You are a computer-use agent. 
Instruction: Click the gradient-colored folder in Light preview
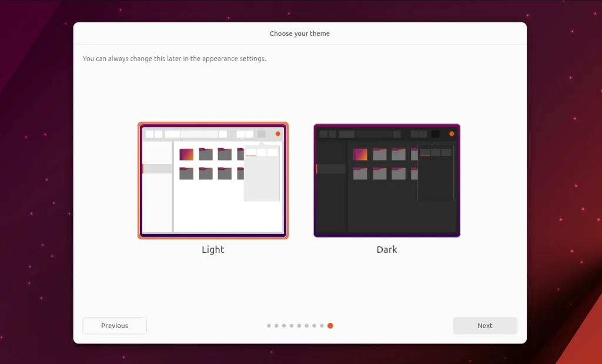[x=186, y=153]
